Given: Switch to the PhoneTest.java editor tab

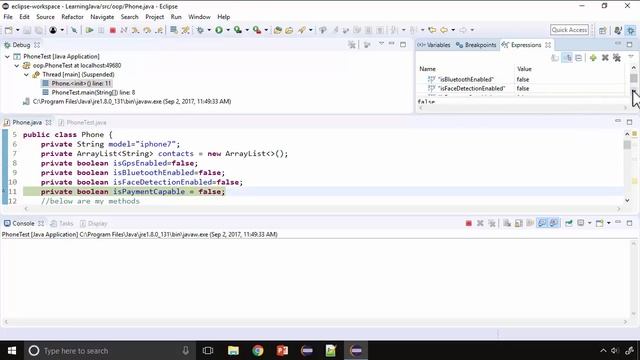Looking at the screenshot, I should click(83, 122).
